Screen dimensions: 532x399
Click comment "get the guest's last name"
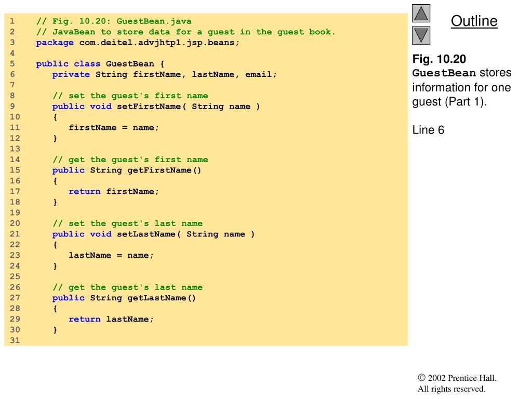[128, 287]
